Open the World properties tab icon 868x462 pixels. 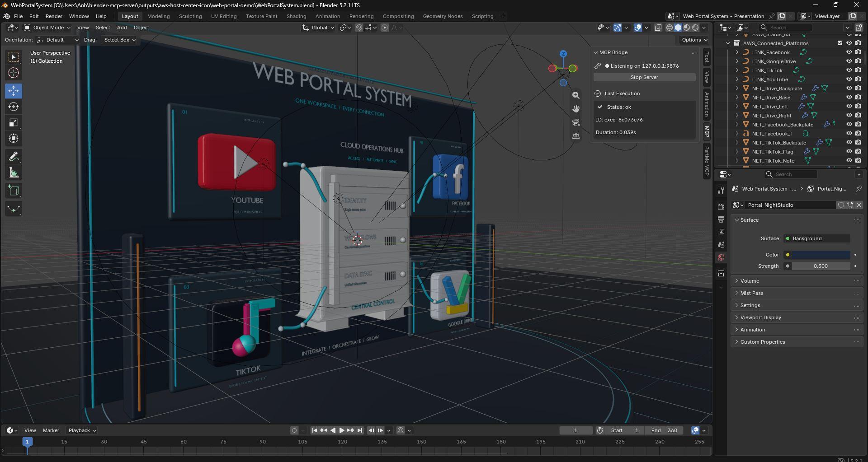[x=721, y=257]
